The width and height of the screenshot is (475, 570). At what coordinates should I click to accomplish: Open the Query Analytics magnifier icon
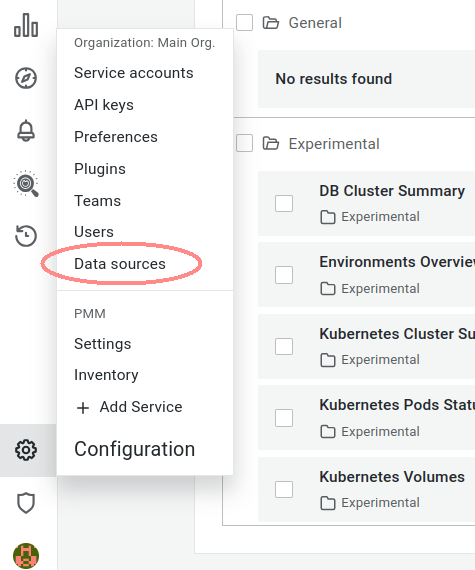tap(26, 183)
